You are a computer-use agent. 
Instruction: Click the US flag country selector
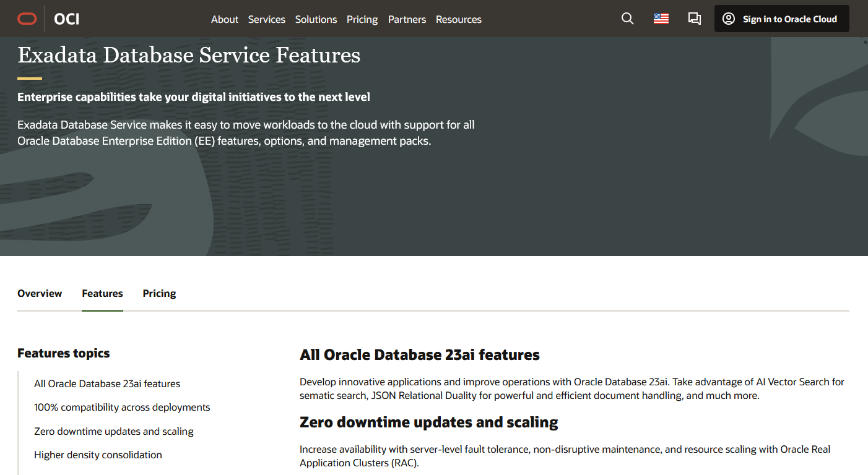coord(661,19)
